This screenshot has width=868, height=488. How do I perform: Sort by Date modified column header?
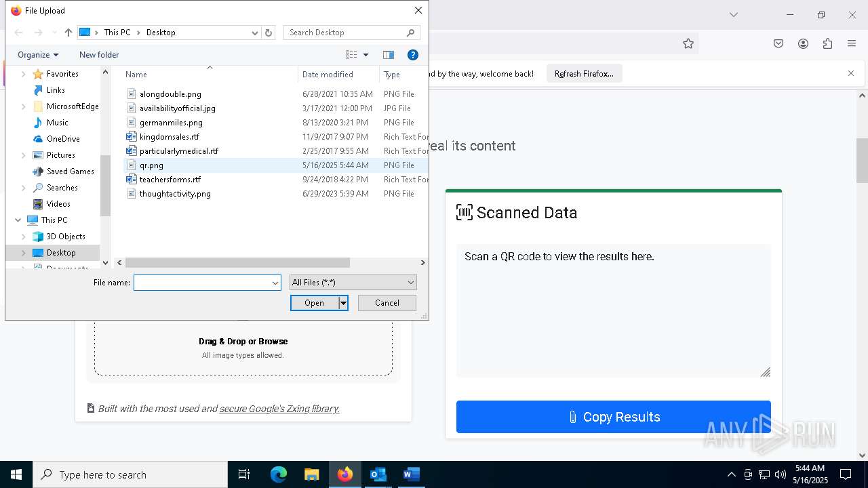(x=338, y=75)
